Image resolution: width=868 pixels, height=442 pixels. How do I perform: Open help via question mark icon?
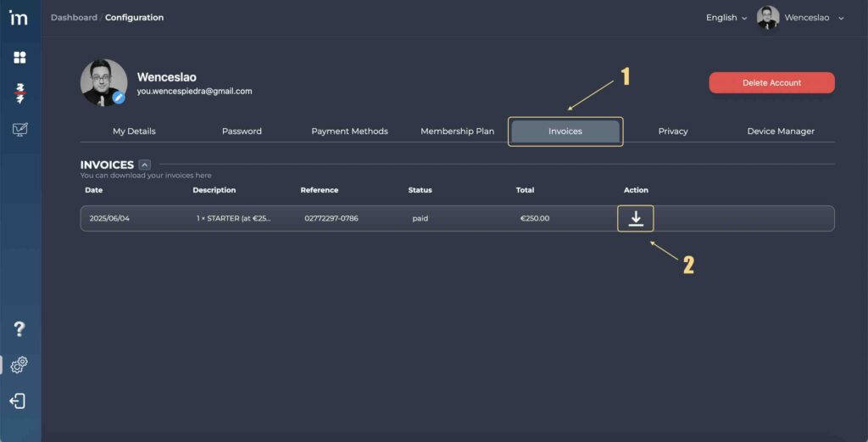pos(19,329)
